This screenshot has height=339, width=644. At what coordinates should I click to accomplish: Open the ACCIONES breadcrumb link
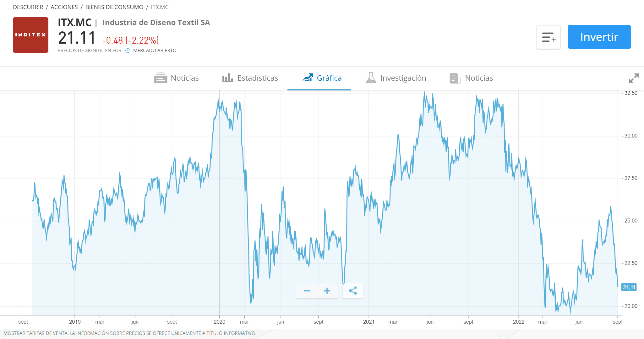64,7
